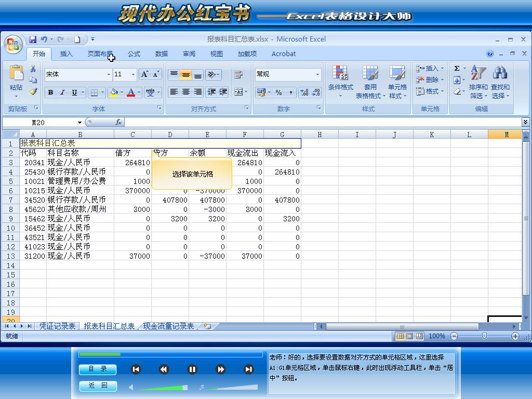
Task: Click the 返回 button in player
Action: pos(98,386)
